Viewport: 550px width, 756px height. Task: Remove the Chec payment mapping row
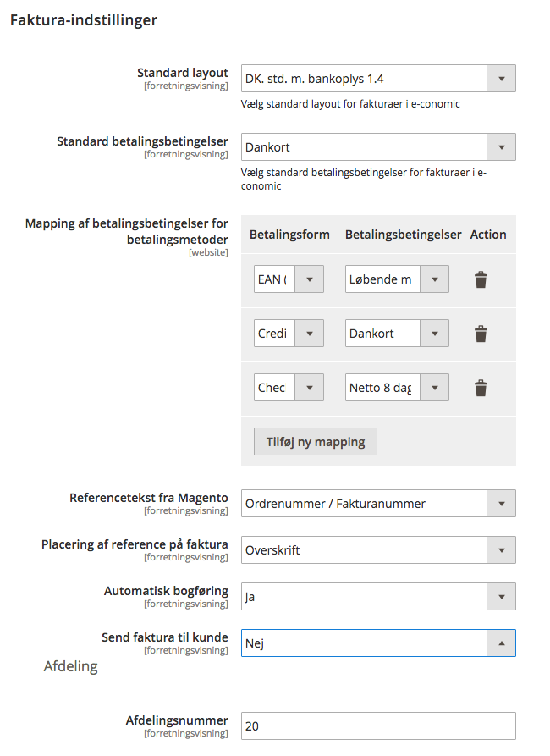coord(481,388)
